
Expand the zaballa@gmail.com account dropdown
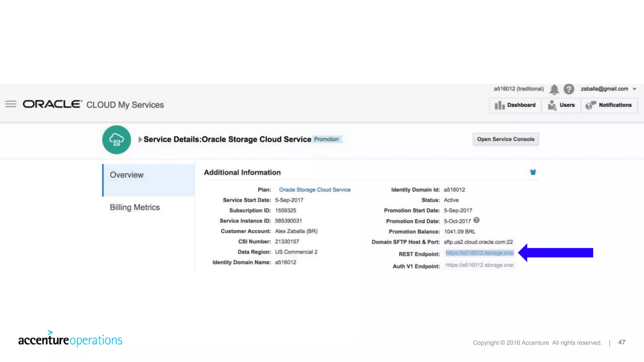(x=634, y=89)
